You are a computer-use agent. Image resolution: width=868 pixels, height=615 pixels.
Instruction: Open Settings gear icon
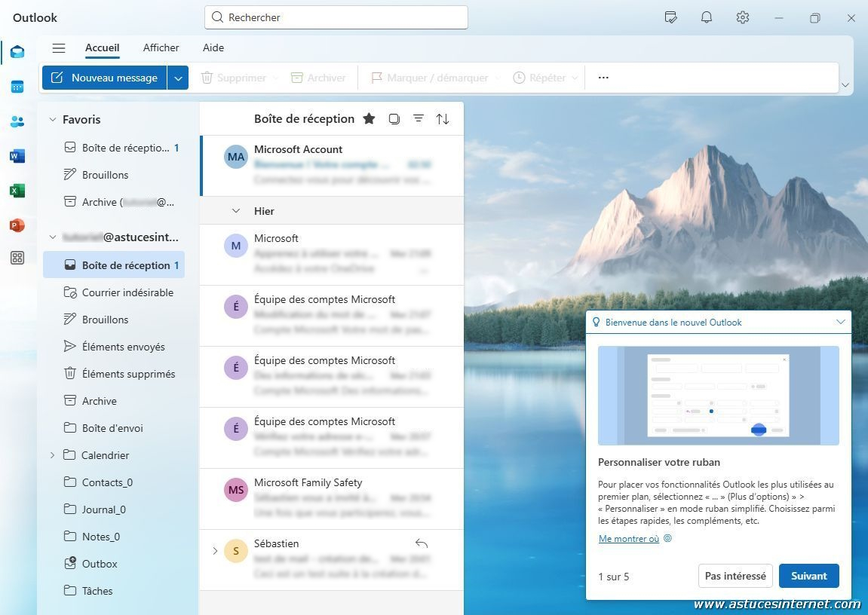pyautogui.click(x=742, y=17)
